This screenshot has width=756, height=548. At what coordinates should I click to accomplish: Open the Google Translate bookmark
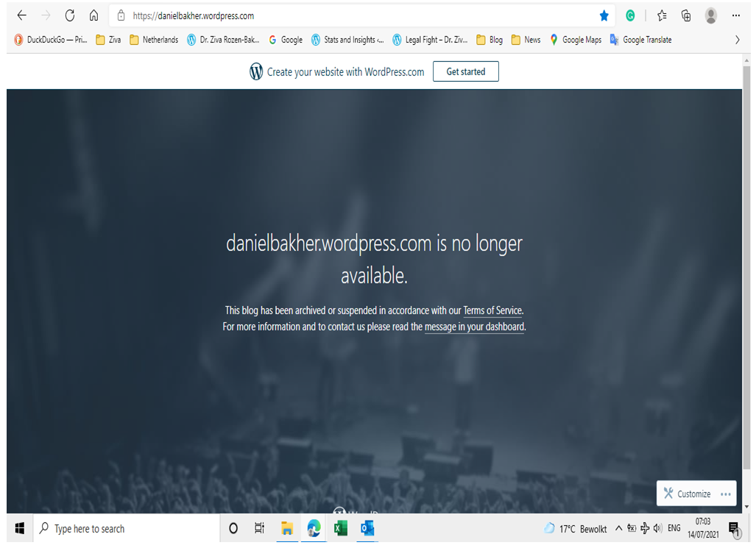click(x=640, y=40)
